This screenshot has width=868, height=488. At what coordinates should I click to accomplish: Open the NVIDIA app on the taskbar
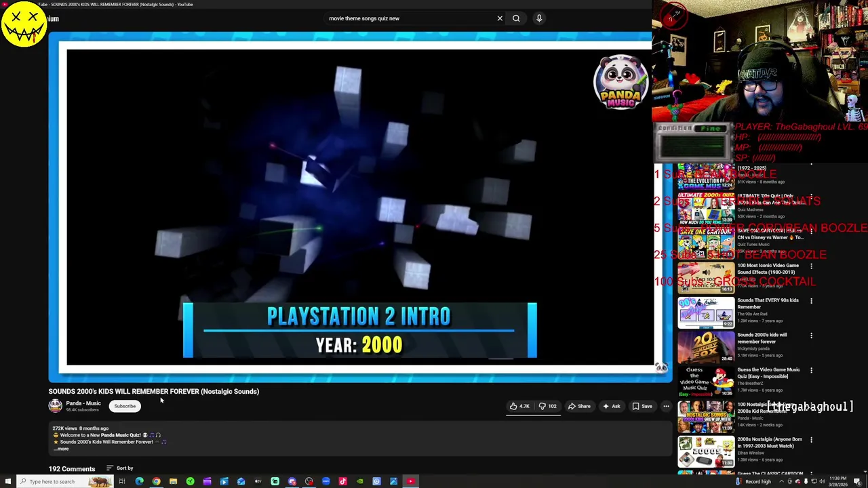pyautogui.click(x=359, y=481)
